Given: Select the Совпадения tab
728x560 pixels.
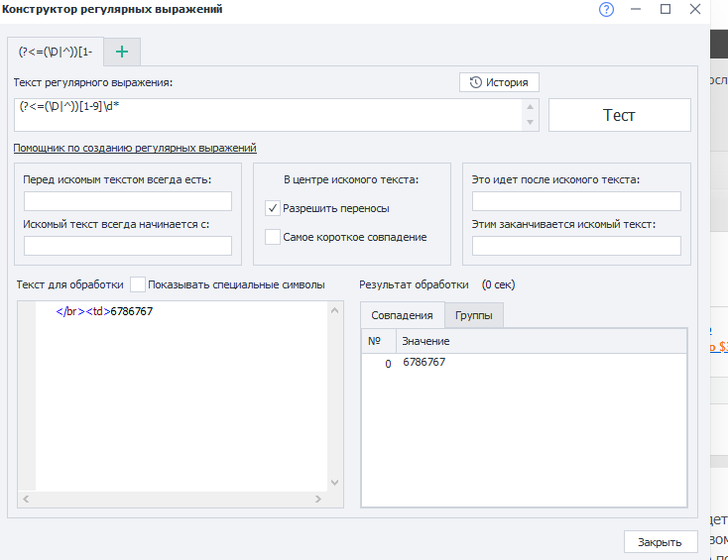Looking at the screenshot, I should (402, 315).
